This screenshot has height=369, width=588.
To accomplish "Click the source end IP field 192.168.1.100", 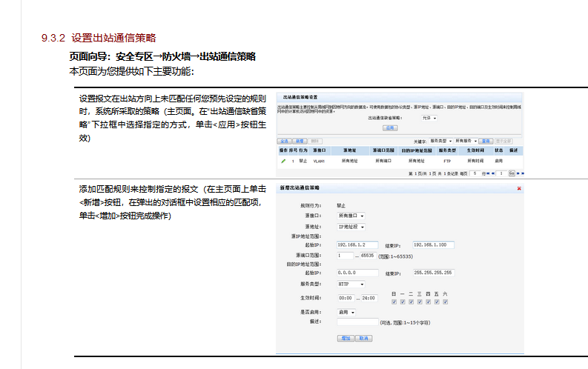I will pos(434,245).
